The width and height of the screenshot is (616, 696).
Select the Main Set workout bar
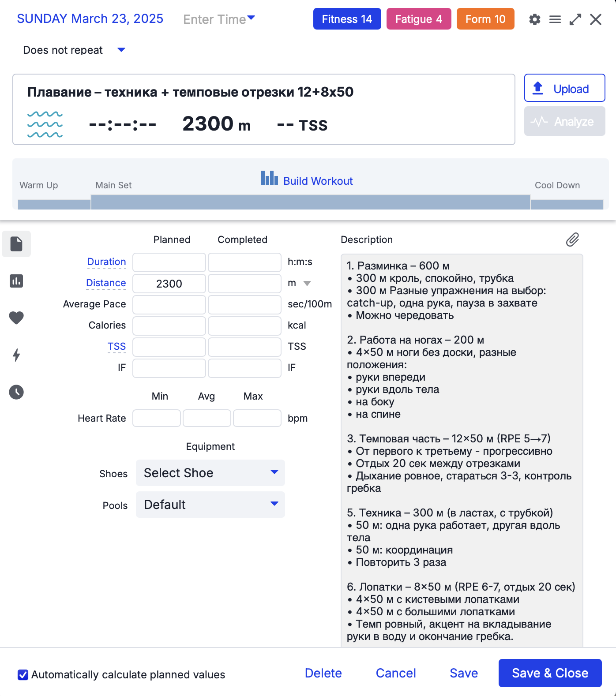coord(310,202)
